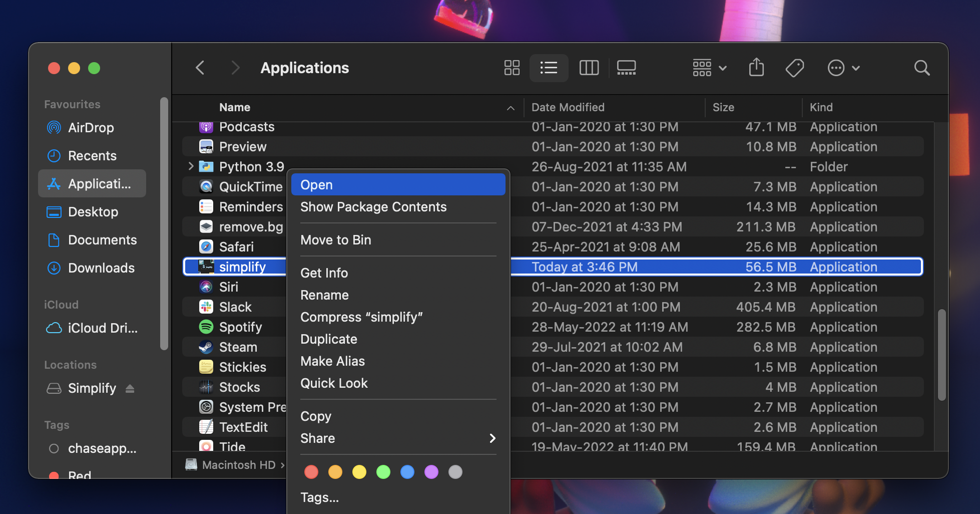Choose Show Package Contents
The image size is (980, 514).
pyautogui.click(x=373, y=207)
